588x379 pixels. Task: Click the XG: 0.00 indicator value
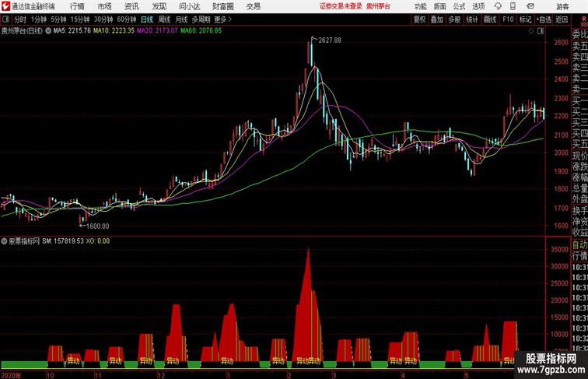click(98, 241)
